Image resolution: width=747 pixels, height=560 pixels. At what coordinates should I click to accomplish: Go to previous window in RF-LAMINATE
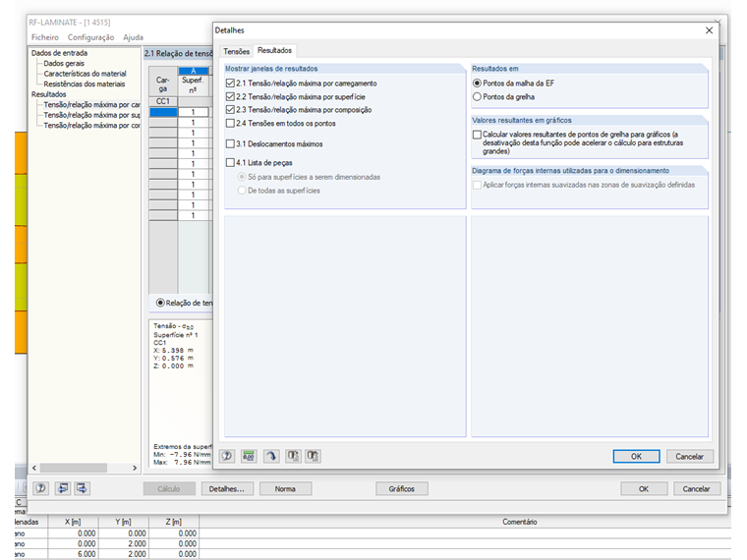(x=62, y=488)
